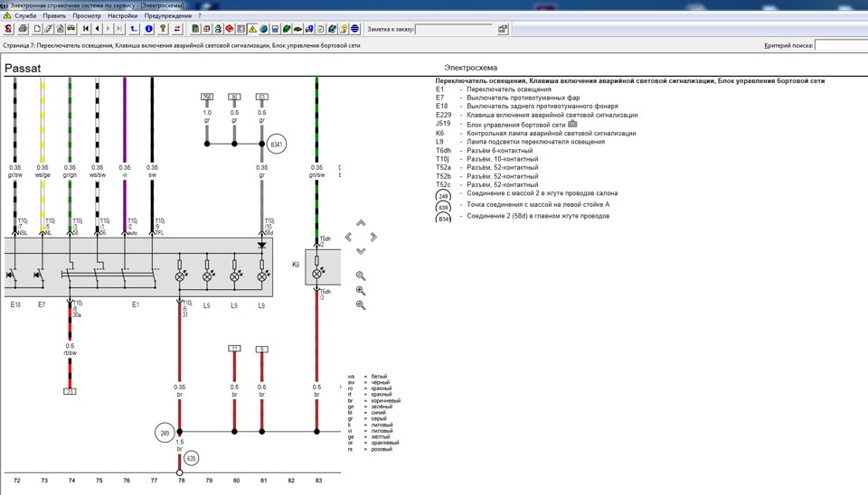Pan the diagram up with the up arrow

361,223
